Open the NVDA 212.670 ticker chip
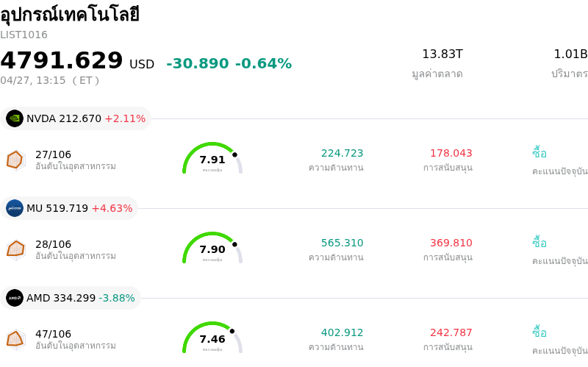The width and height of the screenshot is (588, 367). (76, 118)
